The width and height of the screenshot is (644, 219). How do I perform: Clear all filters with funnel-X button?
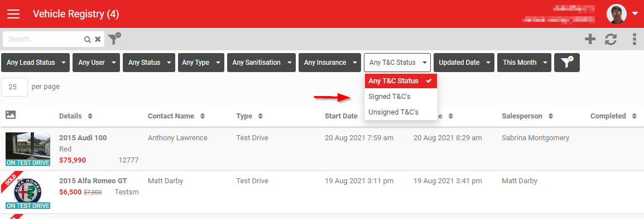[567, 63]
